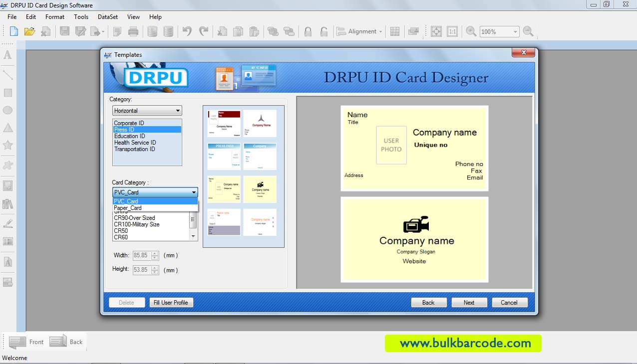
Task: Choose Paper_Card from the dropdown list
Action: [155, 208]
